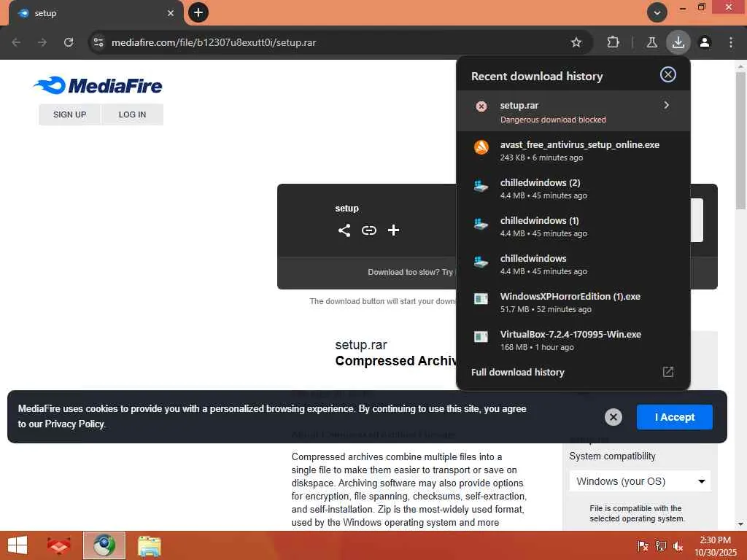Image resolution: width=747 pixels, height=560 pixels.
Task: Select the chilledwindows 4.4 MB entry
Action: pos(573,264)
